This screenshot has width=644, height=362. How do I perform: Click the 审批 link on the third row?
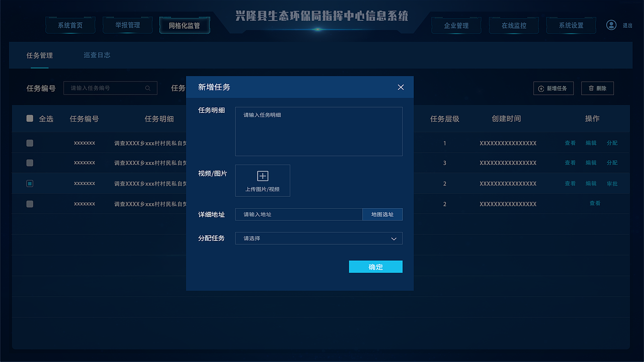612,184
